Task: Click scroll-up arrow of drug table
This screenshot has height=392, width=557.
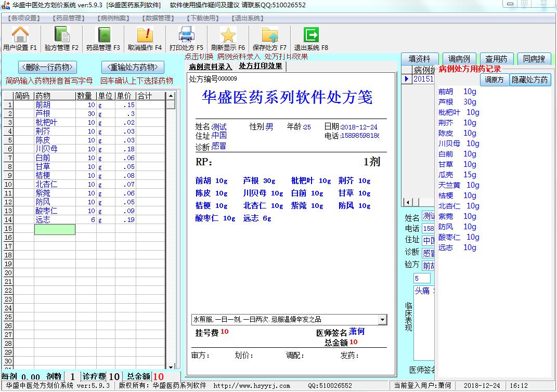Action: click(x=171, y=96)
